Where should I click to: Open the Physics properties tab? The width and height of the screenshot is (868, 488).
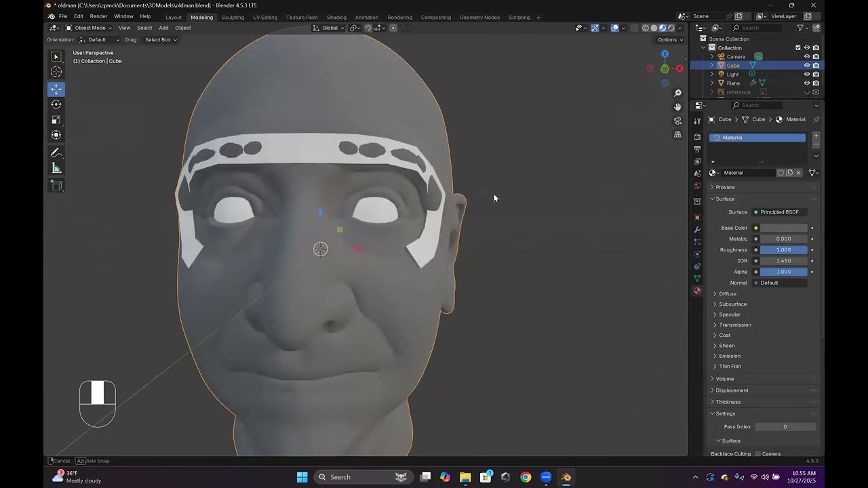point(697,254)
